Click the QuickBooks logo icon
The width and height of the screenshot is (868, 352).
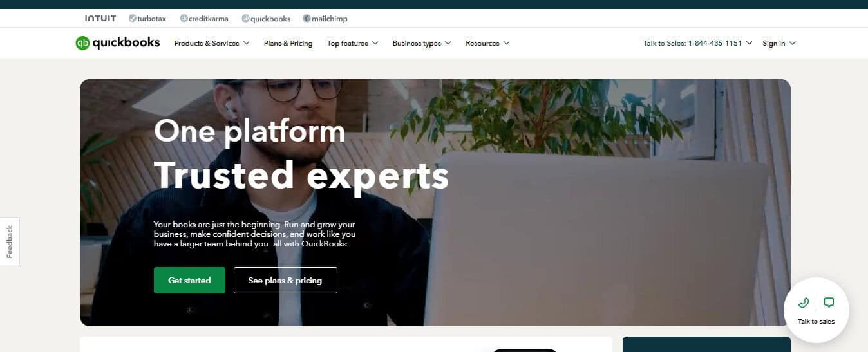click(x=82, y=43)
